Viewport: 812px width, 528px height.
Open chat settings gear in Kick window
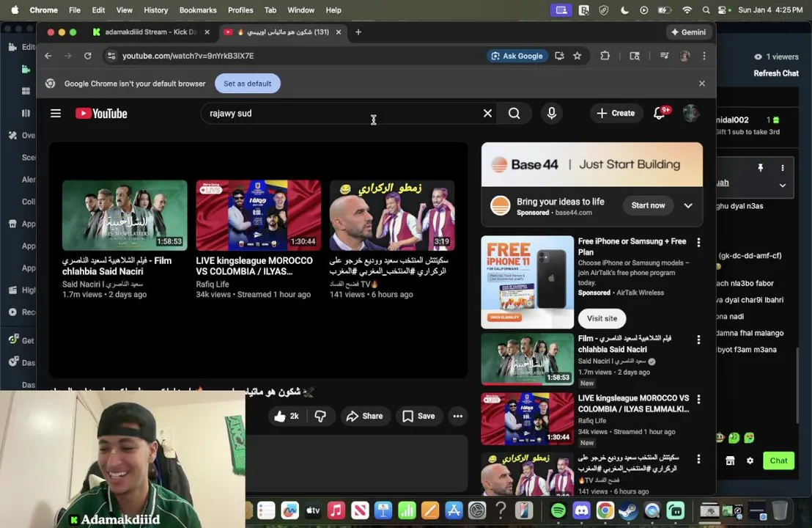click(750, 461)
